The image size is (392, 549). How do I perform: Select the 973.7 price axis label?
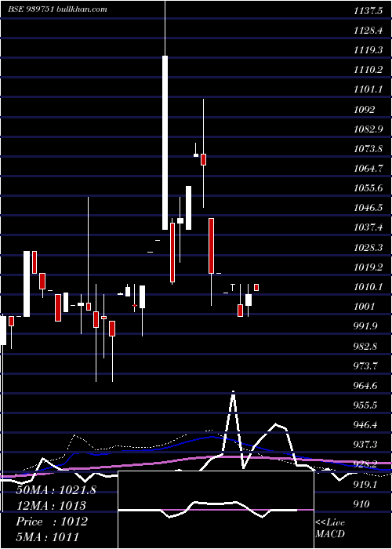point(366,366)
